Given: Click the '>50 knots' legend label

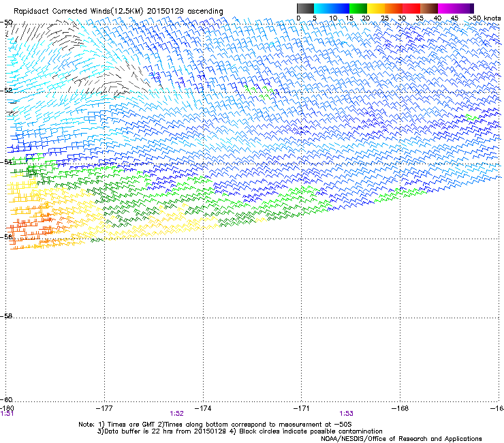Looking at the screenshot, I should click(x=484, y=18).
